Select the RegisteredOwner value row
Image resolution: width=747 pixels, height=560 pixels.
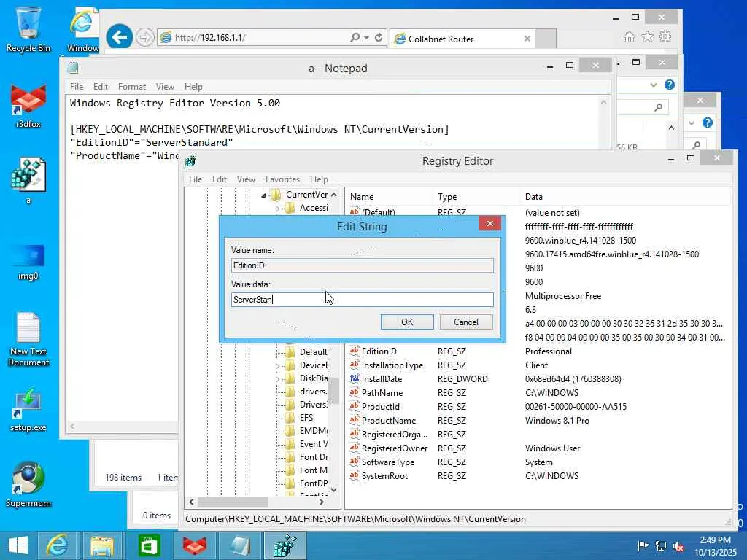(x=395, y=448)
